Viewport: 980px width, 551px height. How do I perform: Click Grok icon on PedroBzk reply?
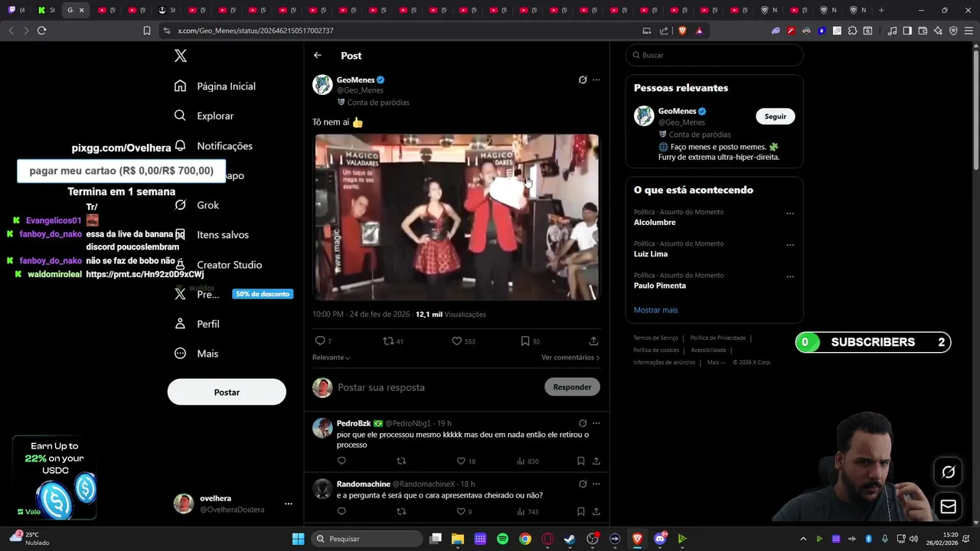point(583,423)
